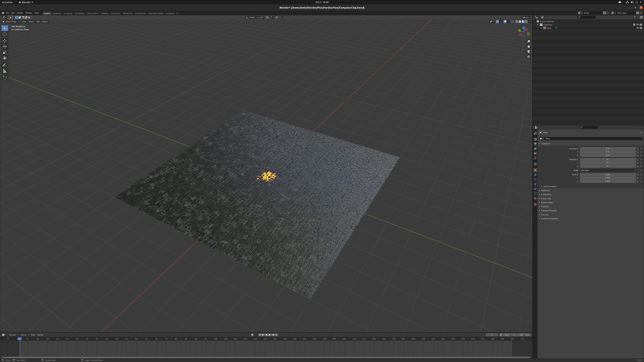Open the Render menu

pyautogui.click(x=20, y=13)
